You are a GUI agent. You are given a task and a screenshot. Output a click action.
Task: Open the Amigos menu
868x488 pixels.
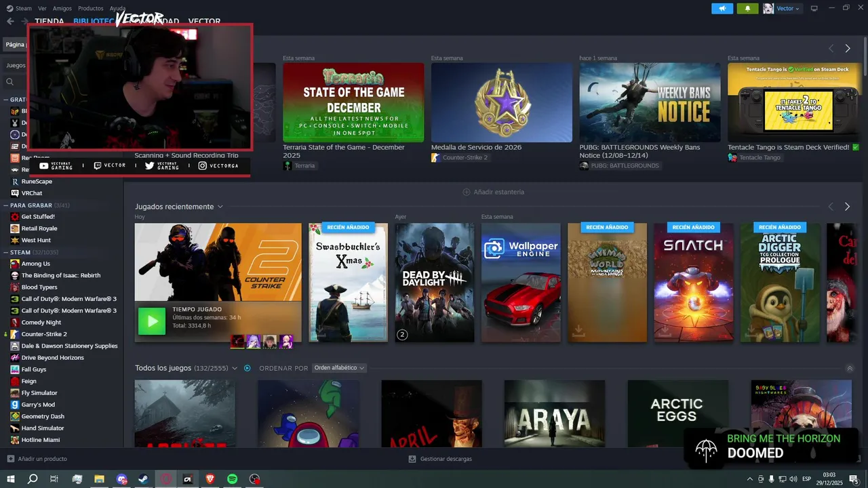tap(62, 8)
